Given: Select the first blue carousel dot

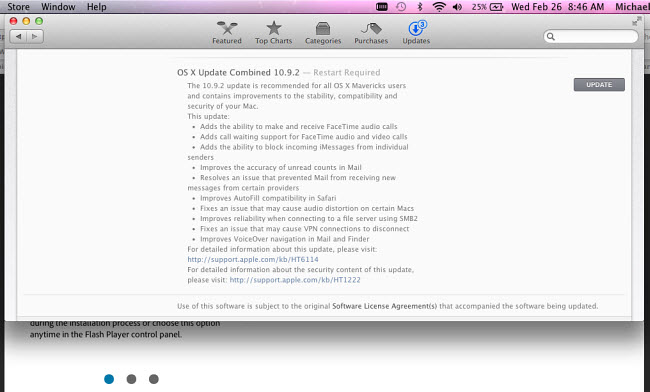Looking at the screenshot, I should (x=109, y=379).
